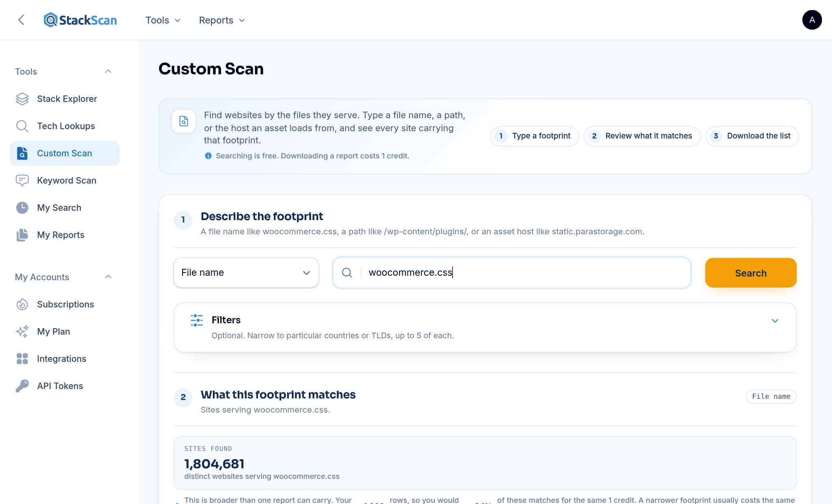Expand the Filters panel chevron

tap(775, 321)
